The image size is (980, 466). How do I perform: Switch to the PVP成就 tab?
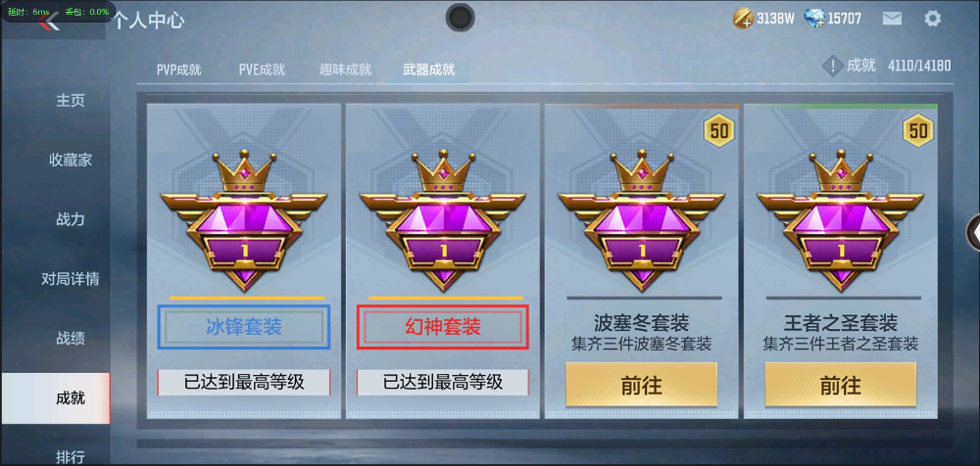[178, 70]
